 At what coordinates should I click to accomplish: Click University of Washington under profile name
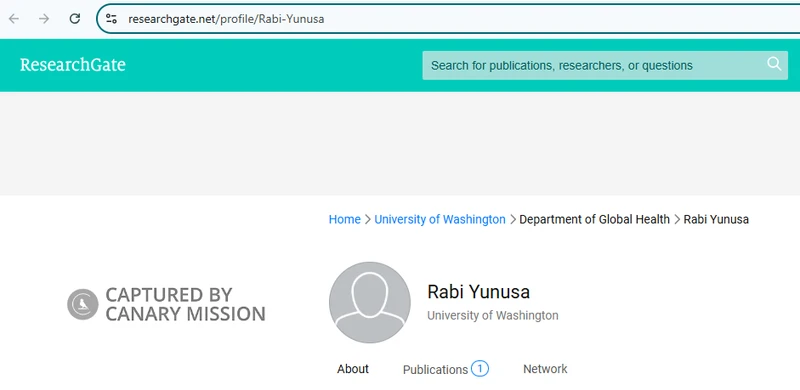(493, 315)
